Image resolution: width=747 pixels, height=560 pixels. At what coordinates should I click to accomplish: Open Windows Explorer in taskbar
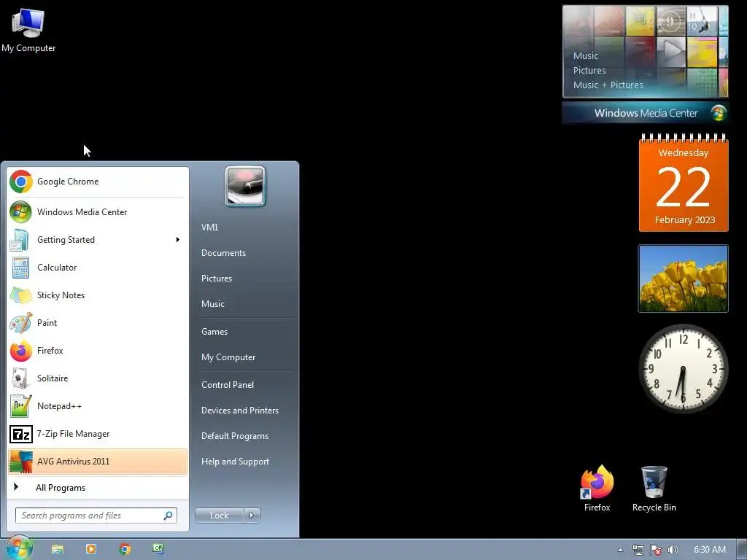[58, 550]
